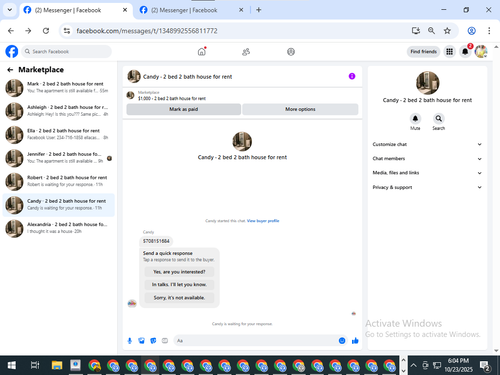Open listing thumbnail in Marketplace banner

point(130,95)
